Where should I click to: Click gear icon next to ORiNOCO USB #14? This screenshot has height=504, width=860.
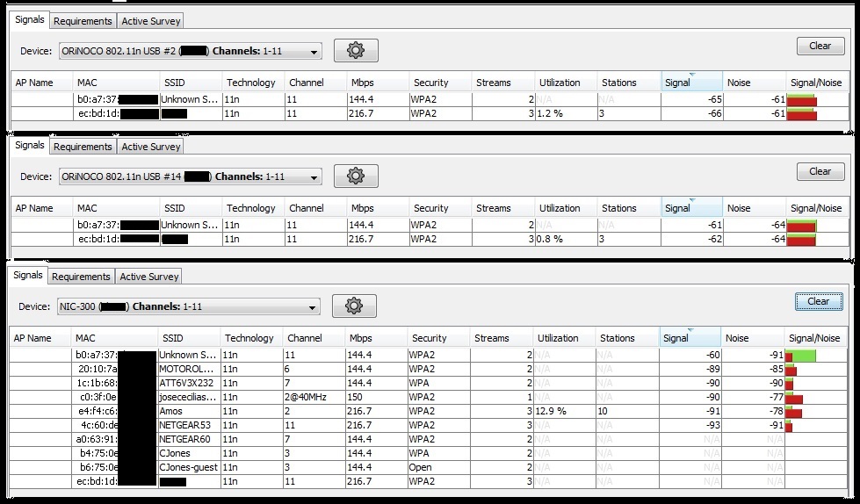pyautogui.click(x=356, y=176)
